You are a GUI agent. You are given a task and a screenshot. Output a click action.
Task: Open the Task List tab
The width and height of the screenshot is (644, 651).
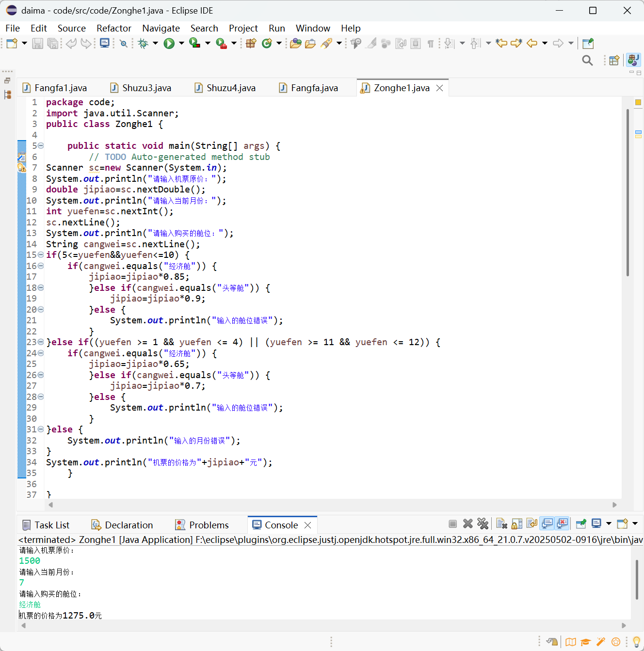pyautogui.click(x=46, y=525)
